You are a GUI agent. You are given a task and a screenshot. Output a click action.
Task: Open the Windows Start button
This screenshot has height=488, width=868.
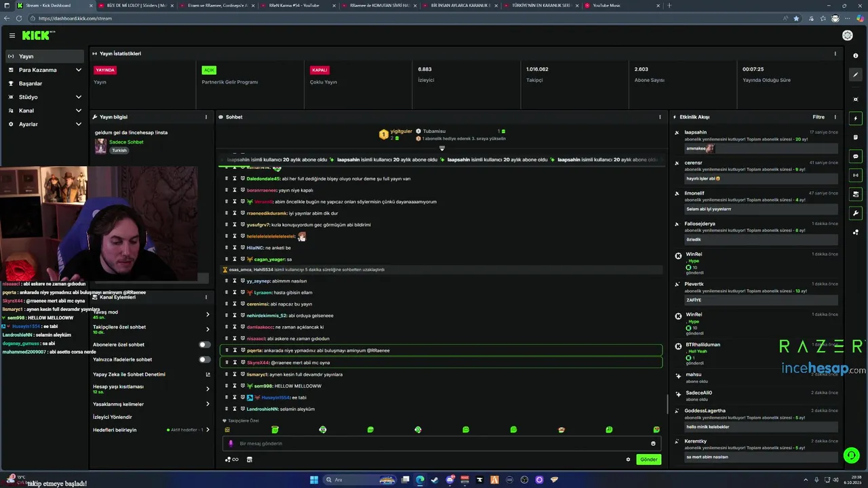314,480
